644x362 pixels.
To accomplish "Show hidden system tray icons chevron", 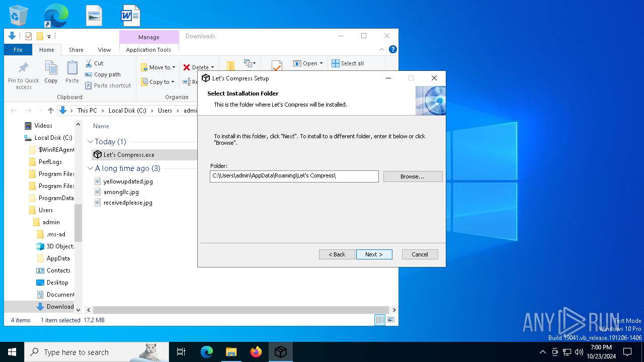I will 542,352.
